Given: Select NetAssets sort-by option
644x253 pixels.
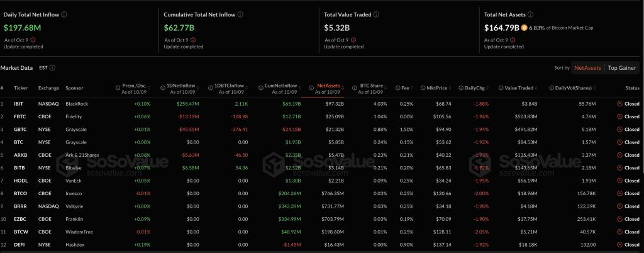Looking at the screenshot, I should point(588,68).
